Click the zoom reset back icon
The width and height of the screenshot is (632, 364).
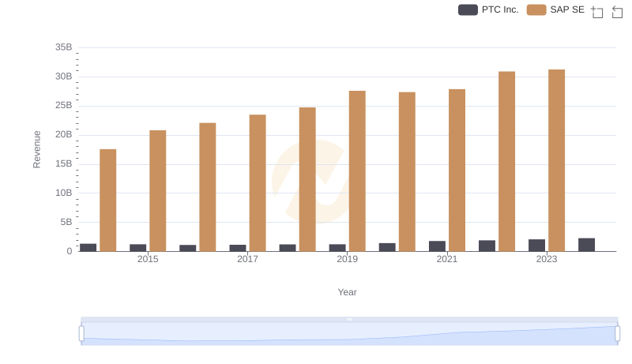coord(617,12)
